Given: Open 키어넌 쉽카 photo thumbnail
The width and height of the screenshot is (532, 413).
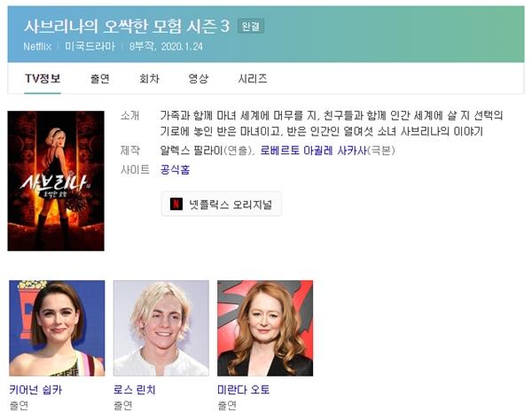Looking at the screenshot, I should pyautogui.click(x=57, y=328).
